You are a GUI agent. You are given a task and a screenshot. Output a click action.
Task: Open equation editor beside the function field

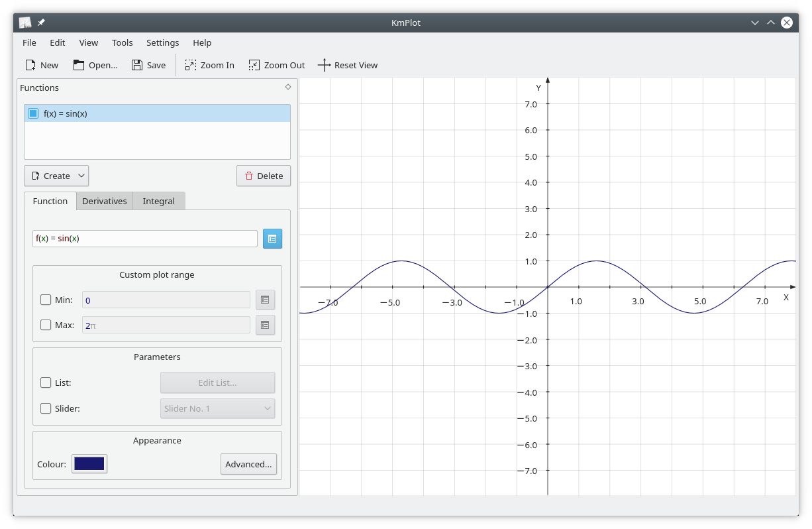272,238
